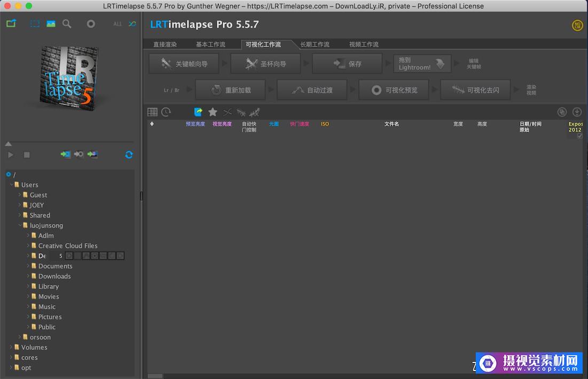Click the download circle icon above the table
This screenshot has height=379, width=588.
(577, 112)
